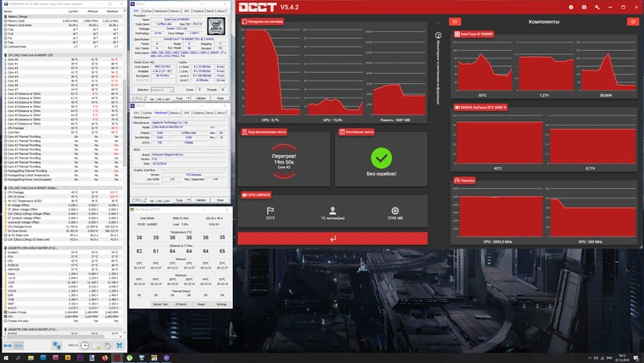Take a screenshot with OCCT camera icon
The width and height of the screenshot is (644, 363).
pos(584,7)
